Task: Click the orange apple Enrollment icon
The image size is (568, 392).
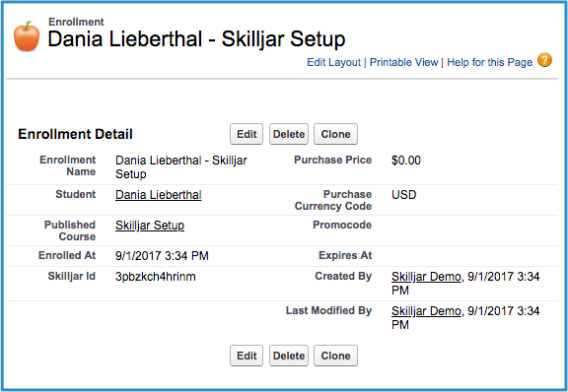Action: 27,36
